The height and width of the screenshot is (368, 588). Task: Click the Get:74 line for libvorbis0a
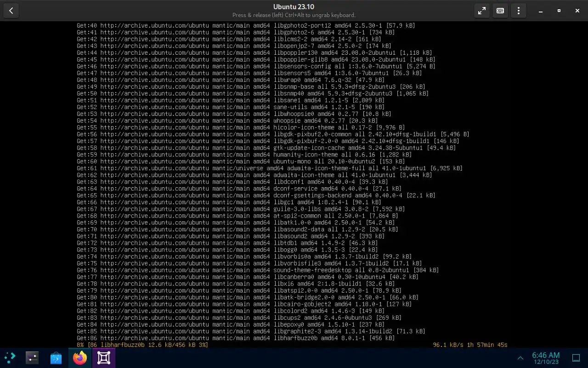point(244,256)
